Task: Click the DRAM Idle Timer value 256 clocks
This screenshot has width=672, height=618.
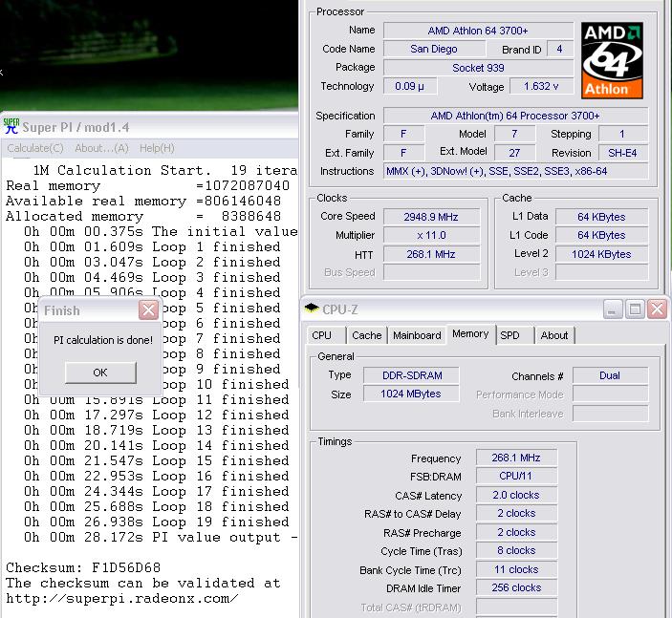Action: (x=516, y=587)
